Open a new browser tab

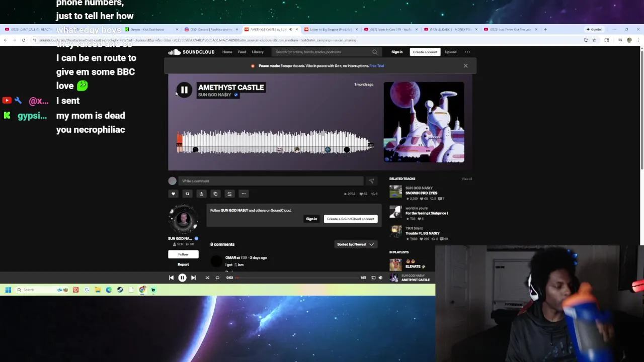click(x=545, y=29)
